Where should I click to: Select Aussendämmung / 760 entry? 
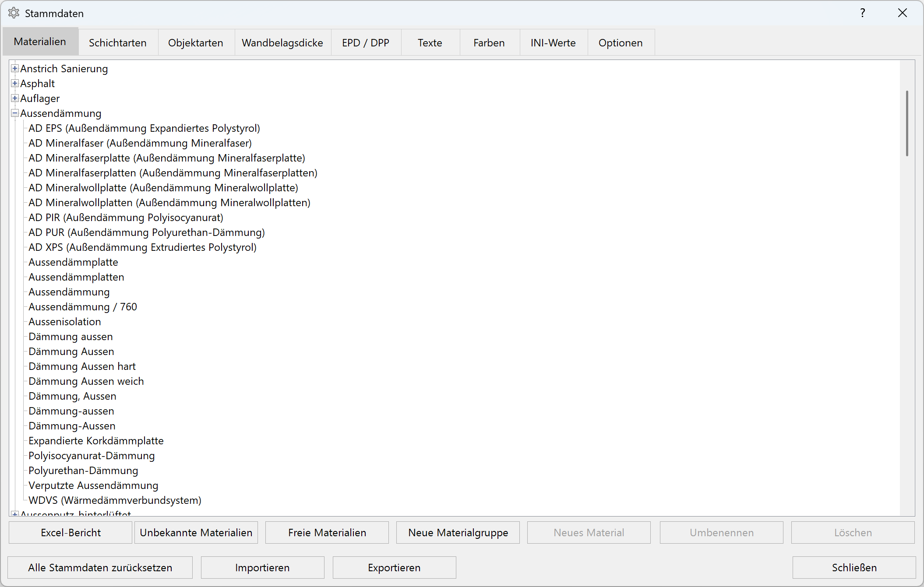pos(83,307)
